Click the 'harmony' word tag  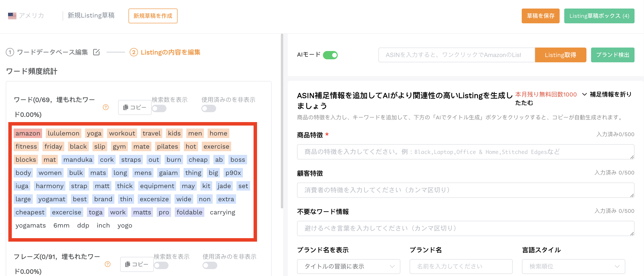(50, 186)
